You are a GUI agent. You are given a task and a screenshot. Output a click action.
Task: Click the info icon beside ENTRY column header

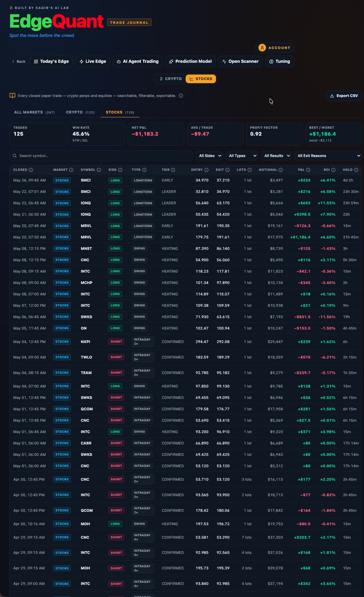(x=206, y=170)
